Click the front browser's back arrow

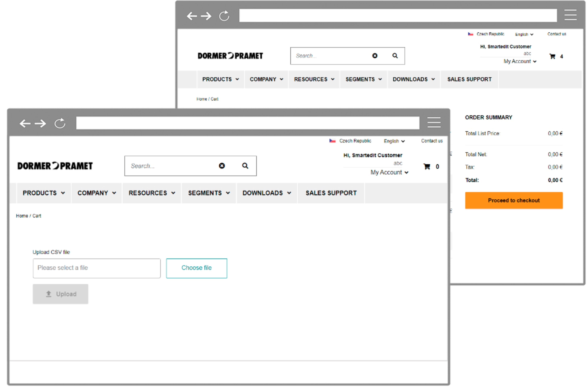[x=25, y=124]
